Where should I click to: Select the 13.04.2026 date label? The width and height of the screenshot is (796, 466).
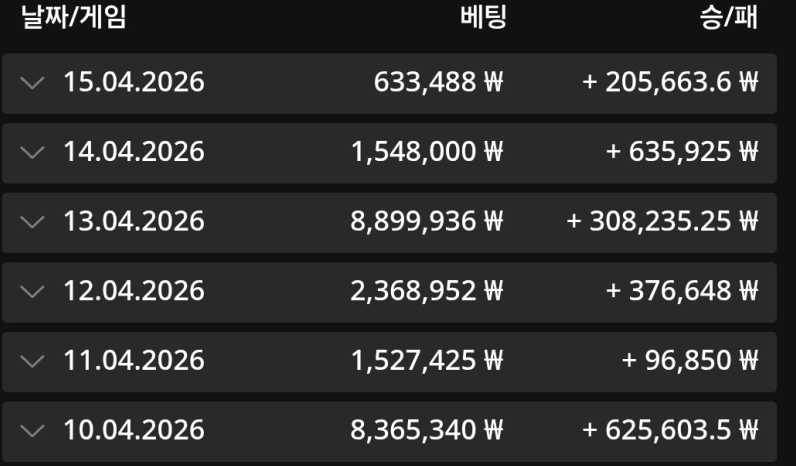tap(134, 221)
